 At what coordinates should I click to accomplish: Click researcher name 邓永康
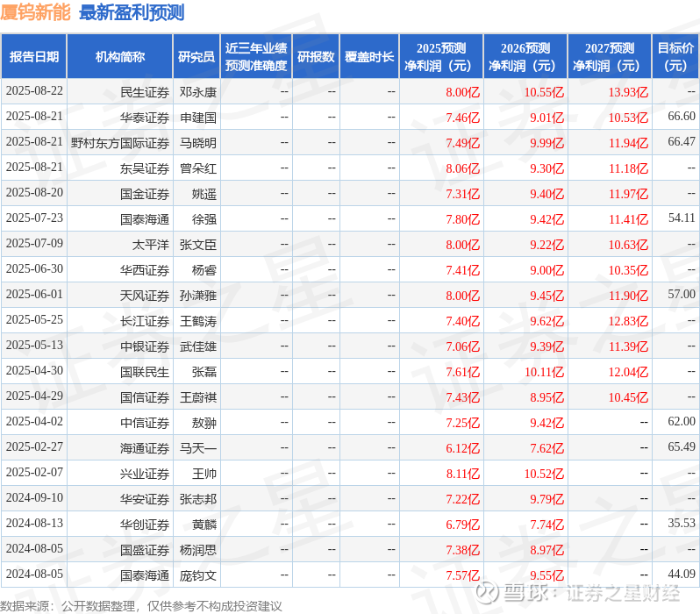pyautogui.click(x=198, y=92)
